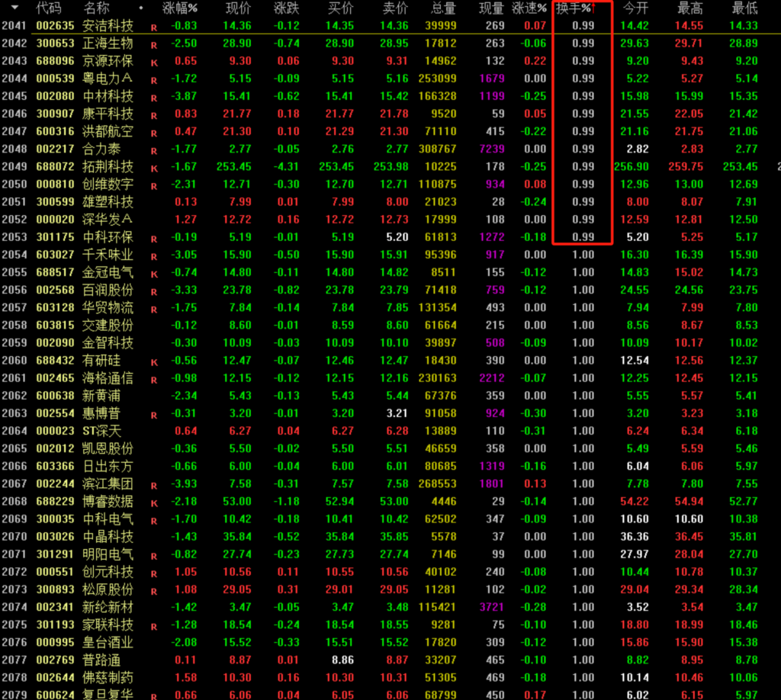Click the K marker on 博睿数据 row
781x700 pixels.
[x=154, y=503]
